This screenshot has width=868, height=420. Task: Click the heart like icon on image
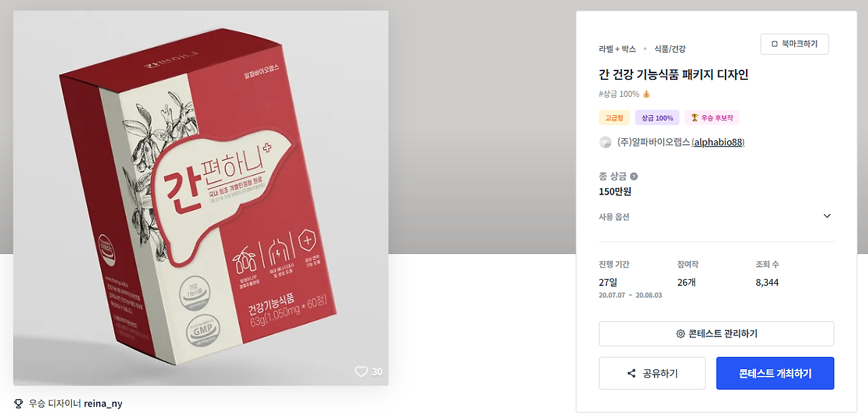click(x=361, y=371)
